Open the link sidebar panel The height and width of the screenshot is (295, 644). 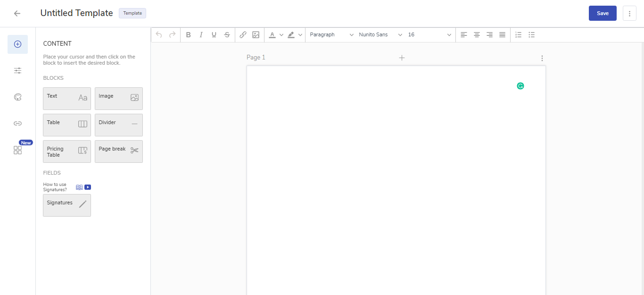17,124
